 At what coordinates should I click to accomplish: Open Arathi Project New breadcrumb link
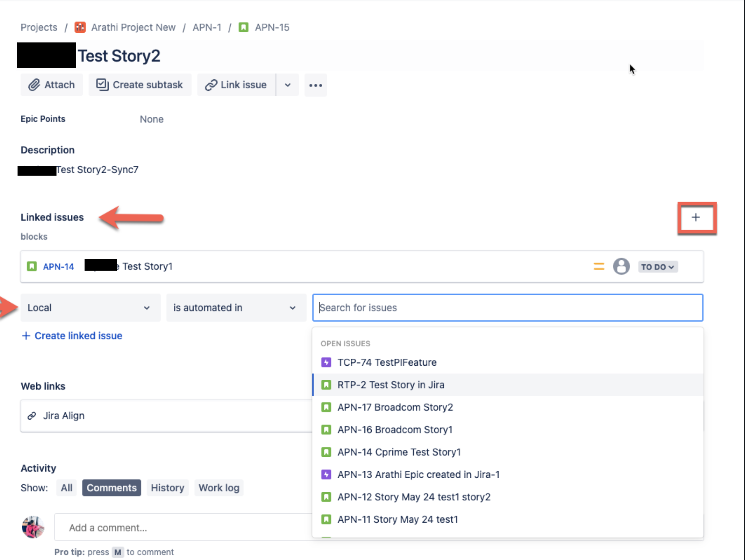(133, 27)
